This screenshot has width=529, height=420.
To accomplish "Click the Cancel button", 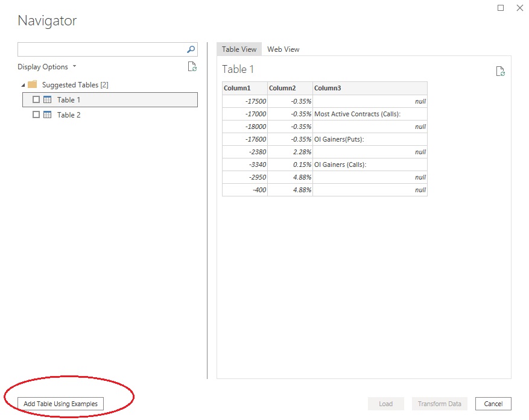I will point(493,404).
